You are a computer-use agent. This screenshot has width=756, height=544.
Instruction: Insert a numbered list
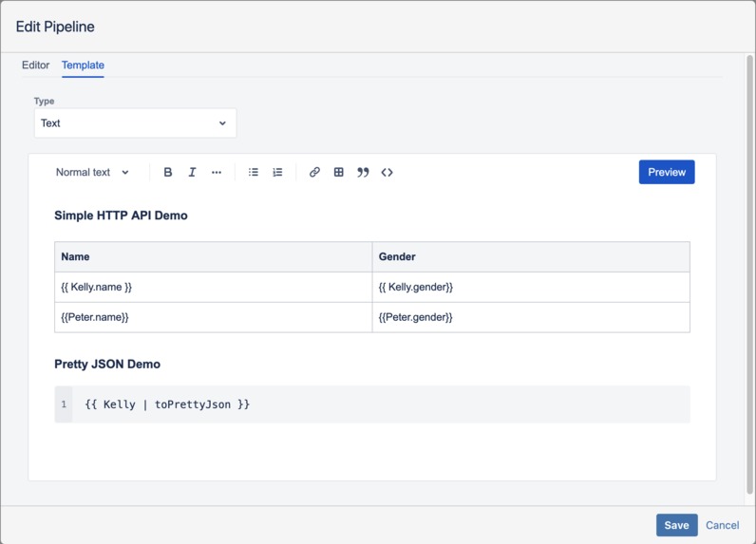pyautogui.click(x=277, y=172)
